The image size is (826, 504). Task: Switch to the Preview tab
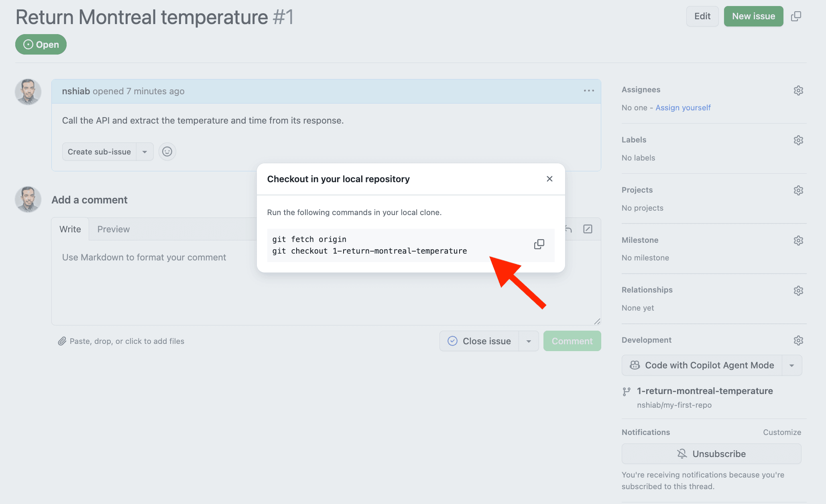[x=114, y=229]
